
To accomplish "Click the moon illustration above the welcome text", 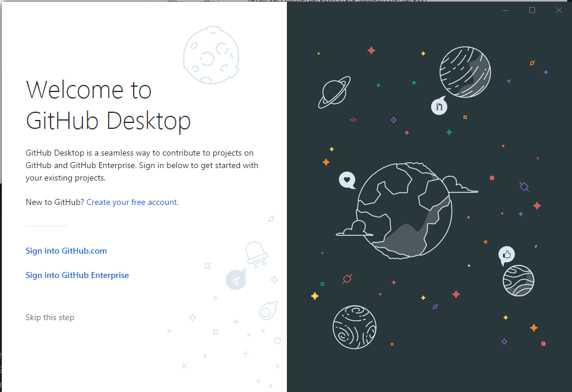I will pos(211,55).
